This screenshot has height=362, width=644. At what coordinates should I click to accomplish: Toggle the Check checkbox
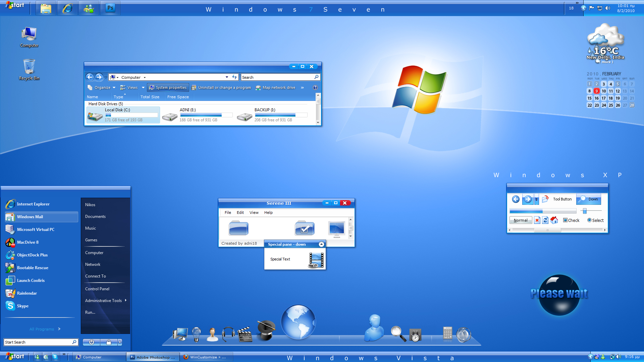click(565, 220)
